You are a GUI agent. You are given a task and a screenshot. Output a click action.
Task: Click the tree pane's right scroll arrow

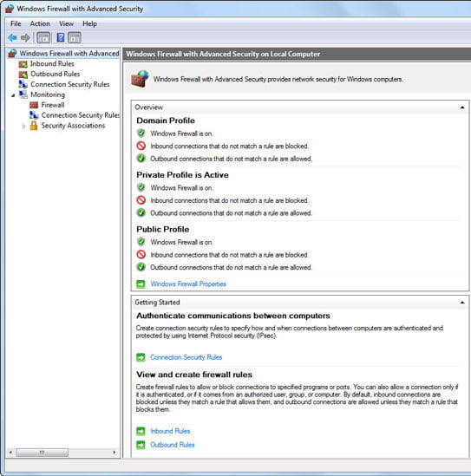114,453
